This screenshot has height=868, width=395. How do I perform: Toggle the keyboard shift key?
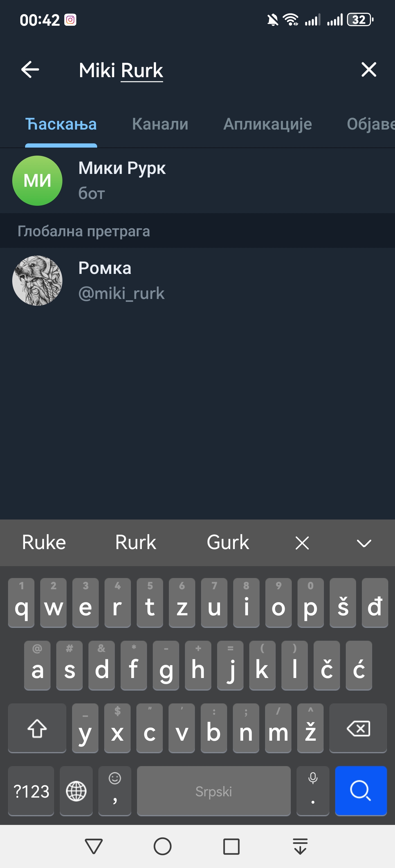coord(37,728)
